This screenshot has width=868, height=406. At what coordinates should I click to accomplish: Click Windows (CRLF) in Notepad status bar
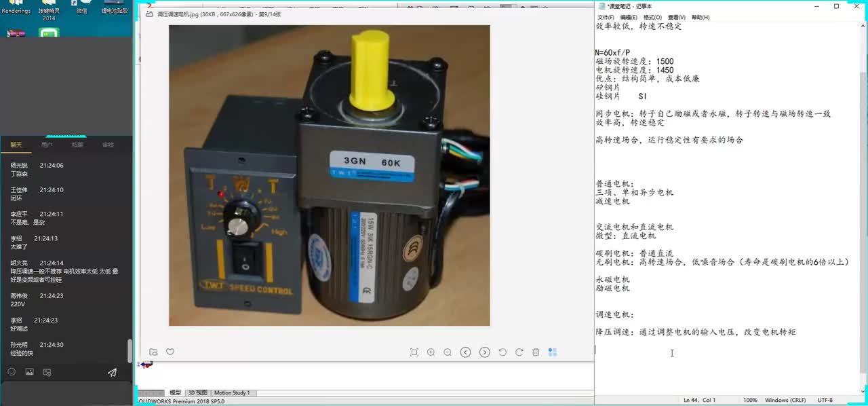coord(786,400)
